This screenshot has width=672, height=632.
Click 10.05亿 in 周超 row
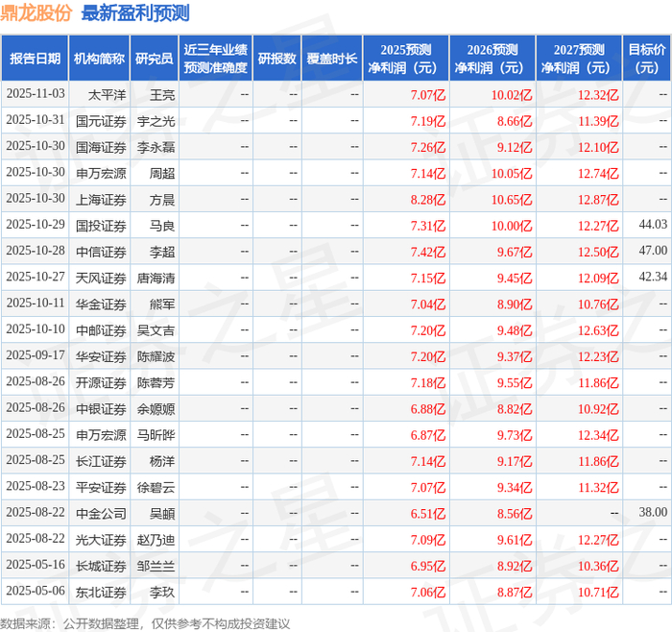(512, 173)
